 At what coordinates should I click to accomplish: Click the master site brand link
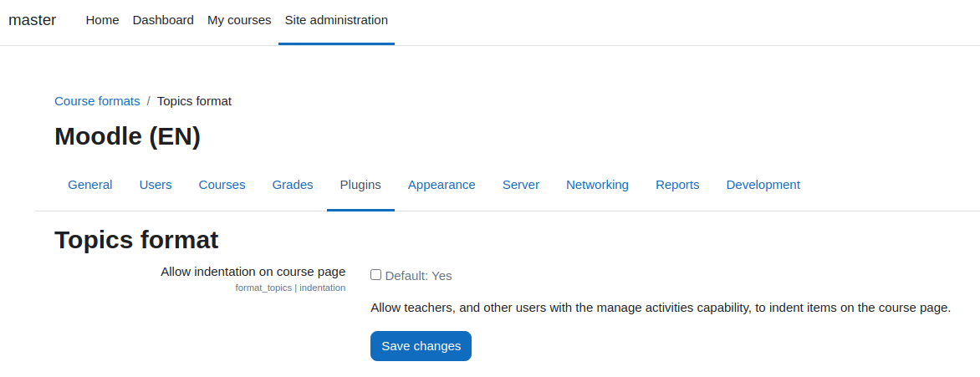click(x=33, y=20)
